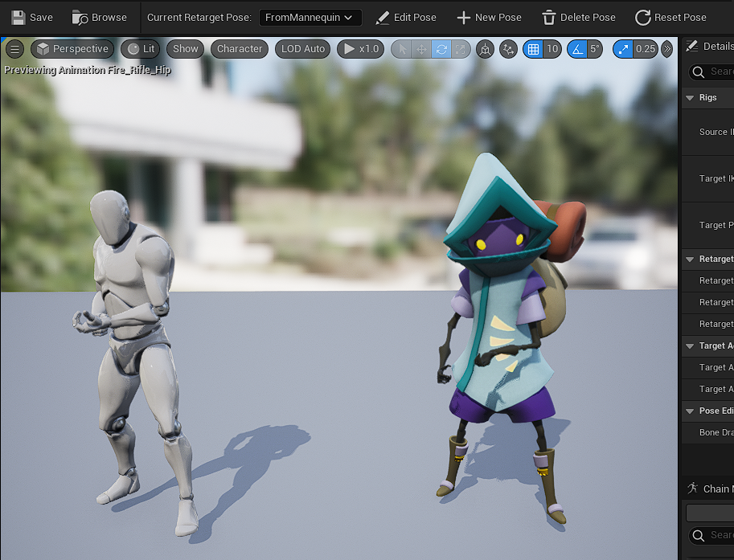Click the Details search field
Image resolution: width=734 pixels, height=560 pixels.
[711, 72]
